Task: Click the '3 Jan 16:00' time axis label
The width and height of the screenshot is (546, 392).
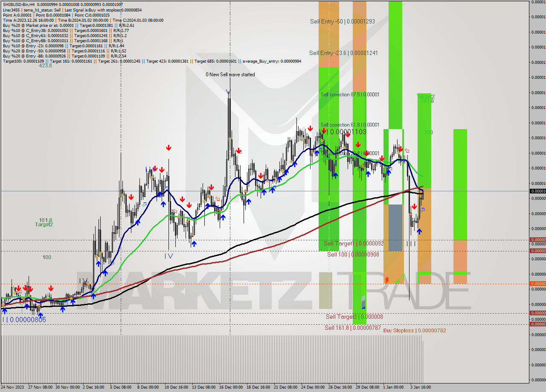Action: 420,387
